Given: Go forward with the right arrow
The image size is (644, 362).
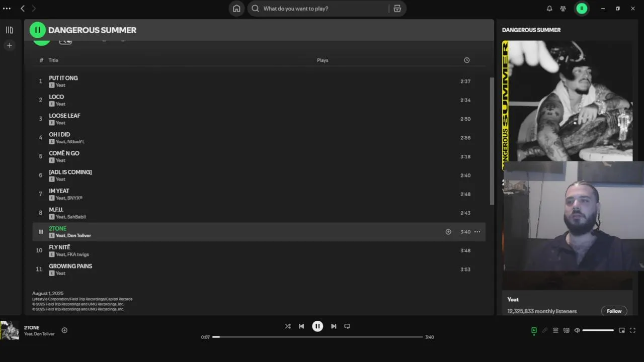Looking at the screenshot, I should click(34, 9).
